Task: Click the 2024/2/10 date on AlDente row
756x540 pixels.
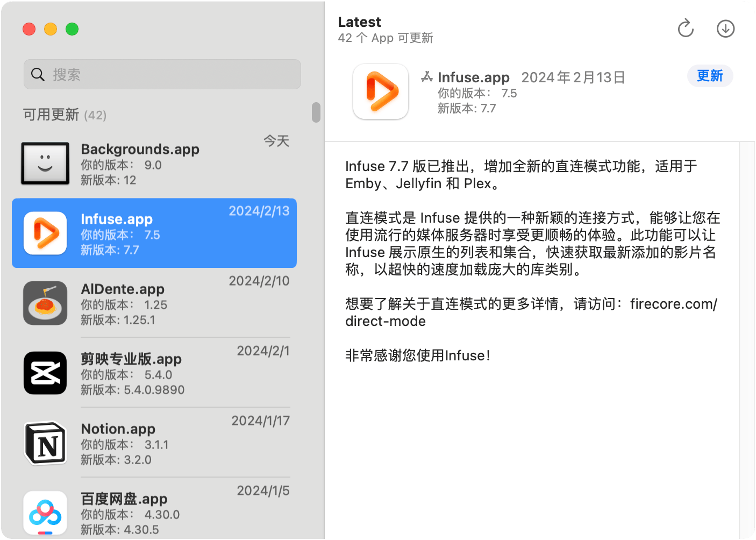Action: point(259,281)
